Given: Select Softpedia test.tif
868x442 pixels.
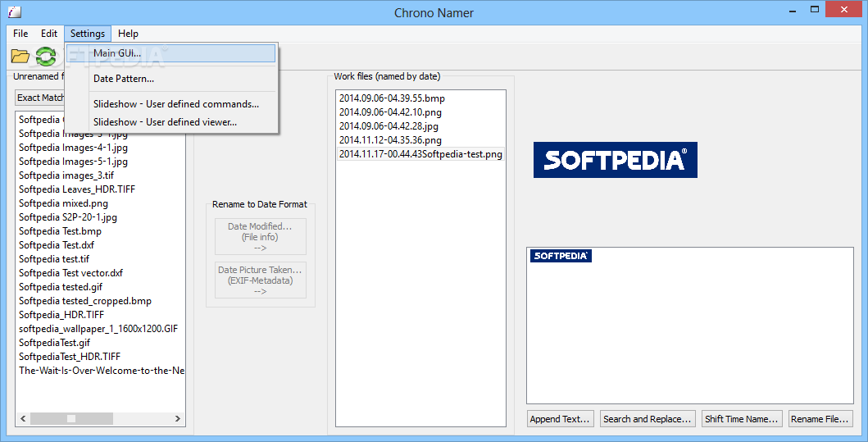Looking at the screenshot, I should [x=54, y=258].
